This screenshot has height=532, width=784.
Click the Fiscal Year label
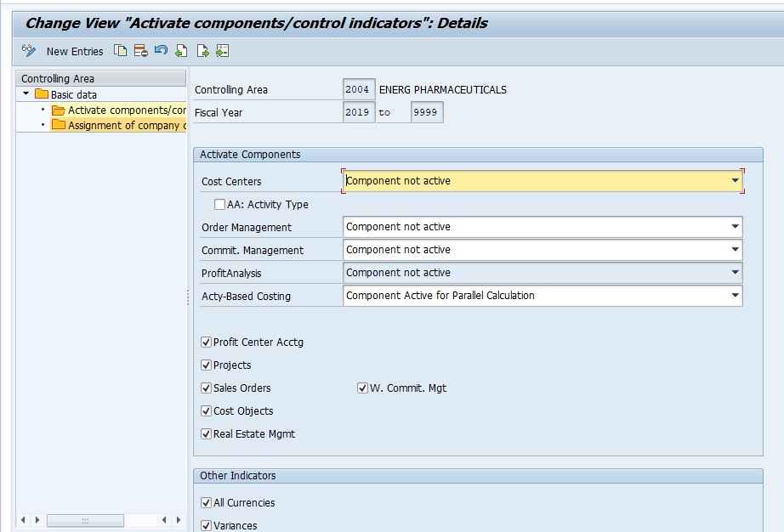point(219,113)
